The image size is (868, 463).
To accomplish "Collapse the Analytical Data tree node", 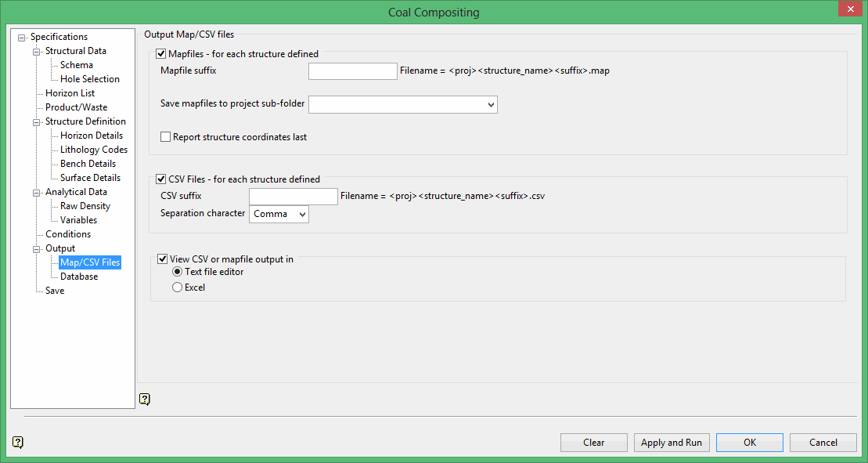I will (37, 193).
